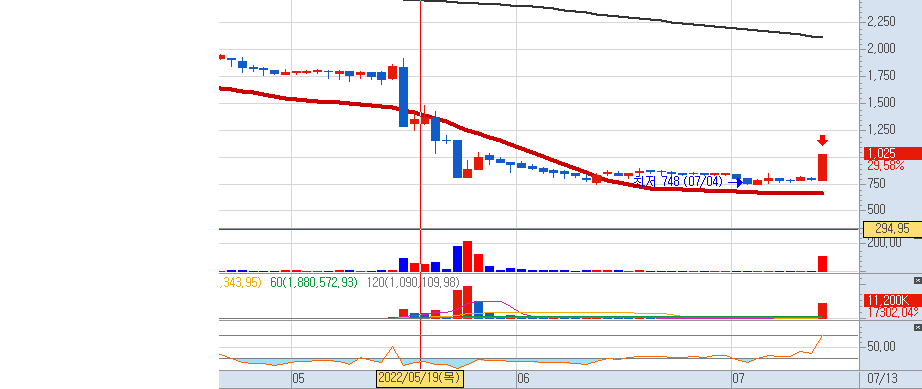Click the latest tall red candlestick in the price panel
This screenshot has height=389, width=922.
coord(823,167)
